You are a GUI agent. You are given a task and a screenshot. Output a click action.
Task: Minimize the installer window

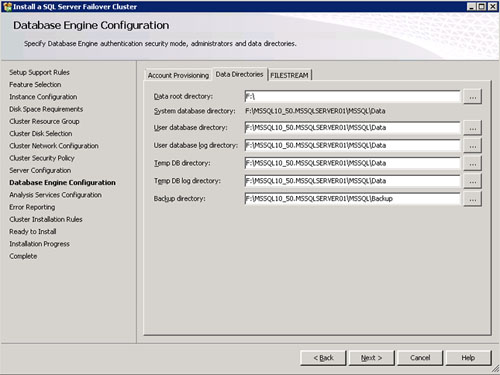click(x=471, y=6)
